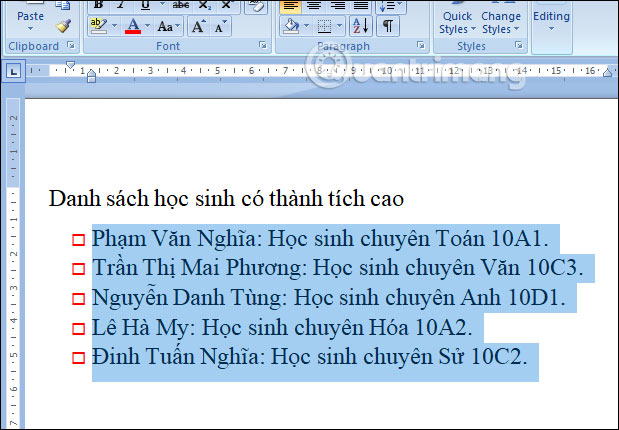Apply the red font color
This screenshot has height=430, width=619.
tap(133, 26)
